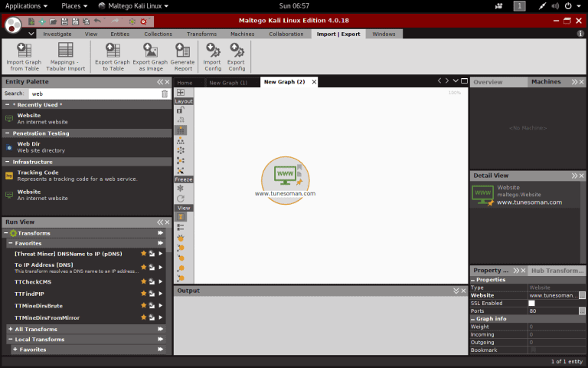Open the Places menu in the top bar

pyautogui.click(x=74, y=6)
